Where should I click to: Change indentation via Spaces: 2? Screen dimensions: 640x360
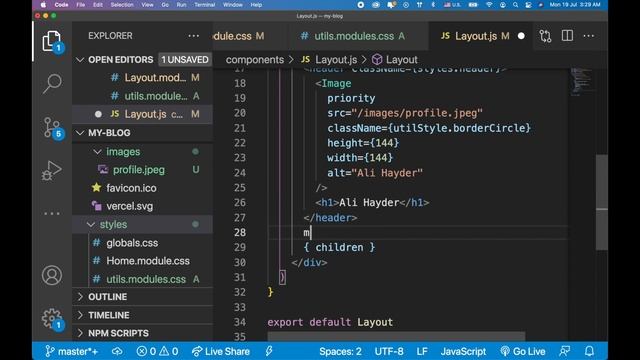pyautogui.click(x=340, y=351)
